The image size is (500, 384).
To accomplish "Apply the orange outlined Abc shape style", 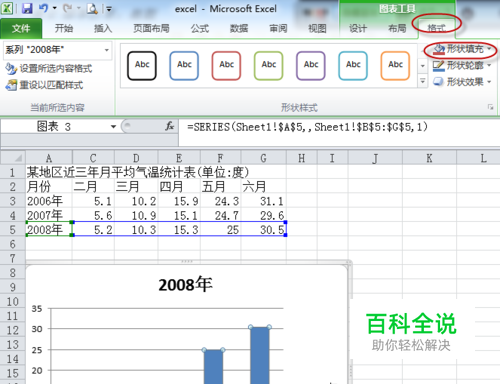I will click(395, 66).
